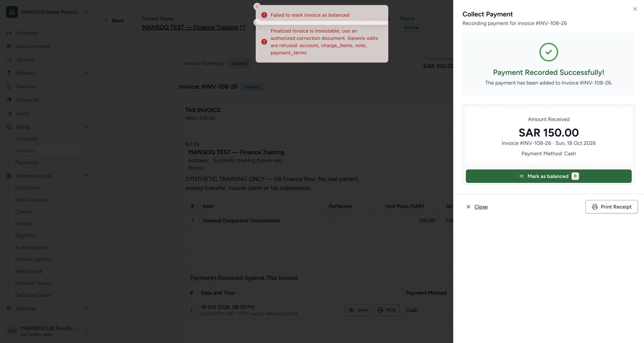Click the Services sidebar icon
This screenshot has width=644, height=343.
pos(9,86)
